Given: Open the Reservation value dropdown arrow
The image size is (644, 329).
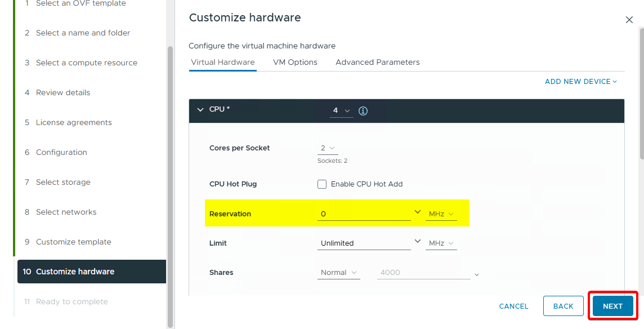Looking at the screenshot, I should (417, 212).
